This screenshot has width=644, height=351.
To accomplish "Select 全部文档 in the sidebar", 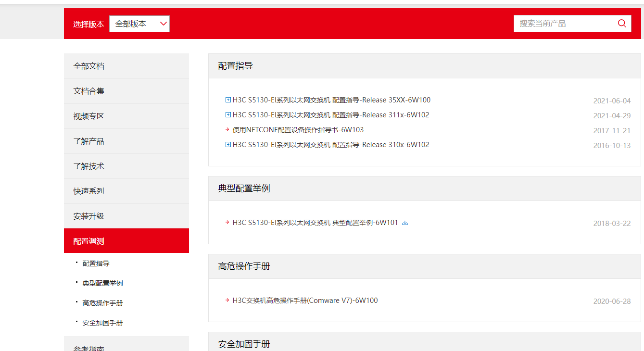I will click(x=126, y=66).
